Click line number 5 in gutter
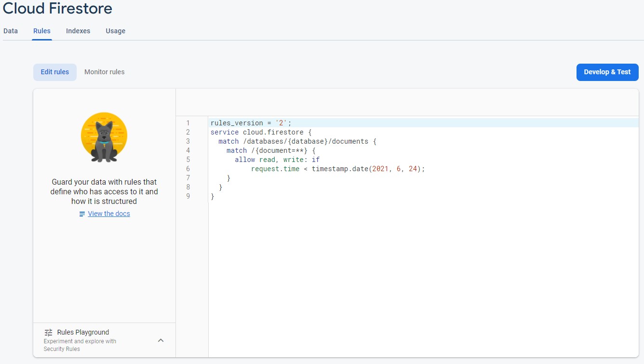 (188, 160)
